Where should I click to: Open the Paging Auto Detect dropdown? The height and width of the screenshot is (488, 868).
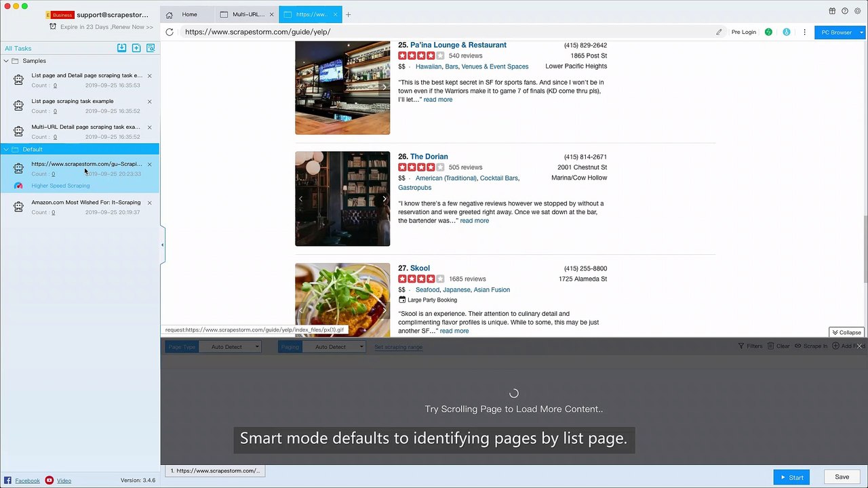tap(334, 347)
